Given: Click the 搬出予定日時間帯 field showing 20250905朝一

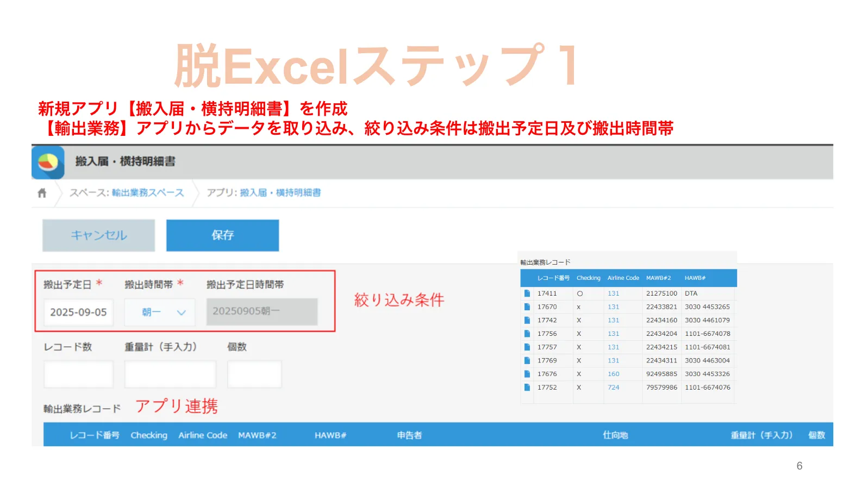Looking at the screenshot, I should [x=261, y=312].
